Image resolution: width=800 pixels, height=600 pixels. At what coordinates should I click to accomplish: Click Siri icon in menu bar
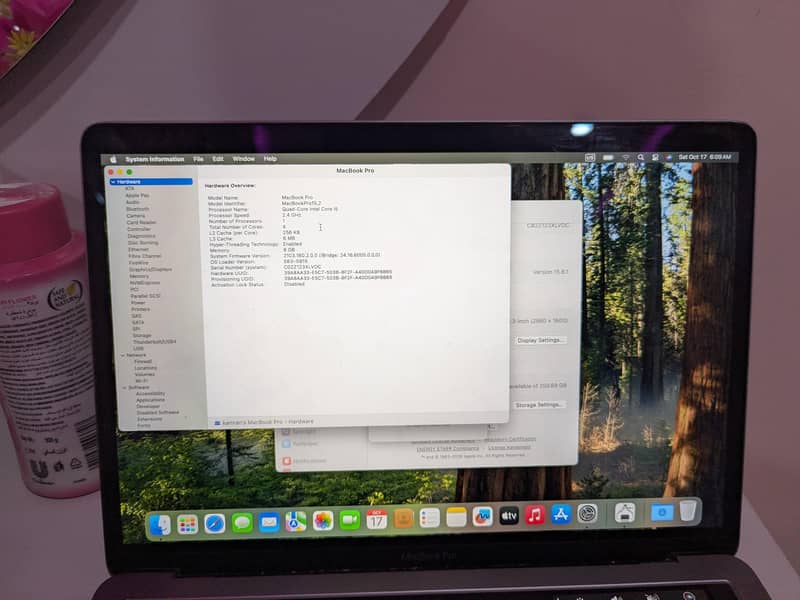[x=668, y=158]
